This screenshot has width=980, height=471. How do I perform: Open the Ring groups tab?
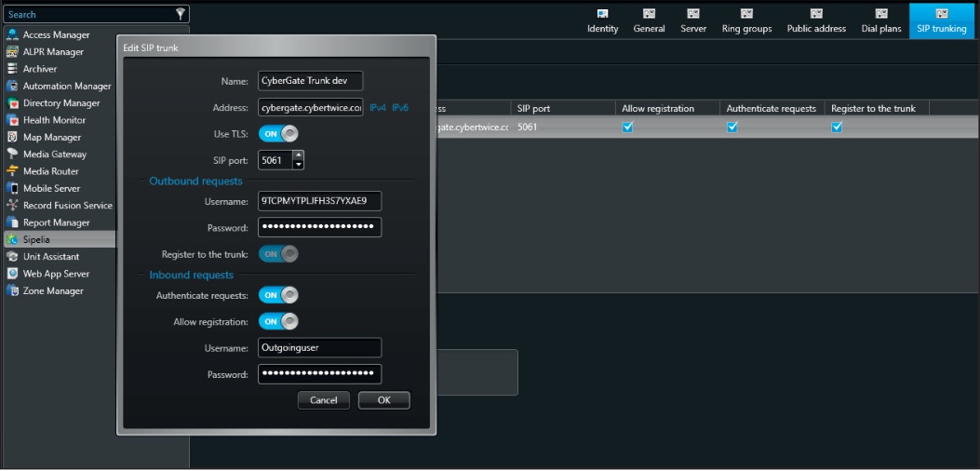746,20
